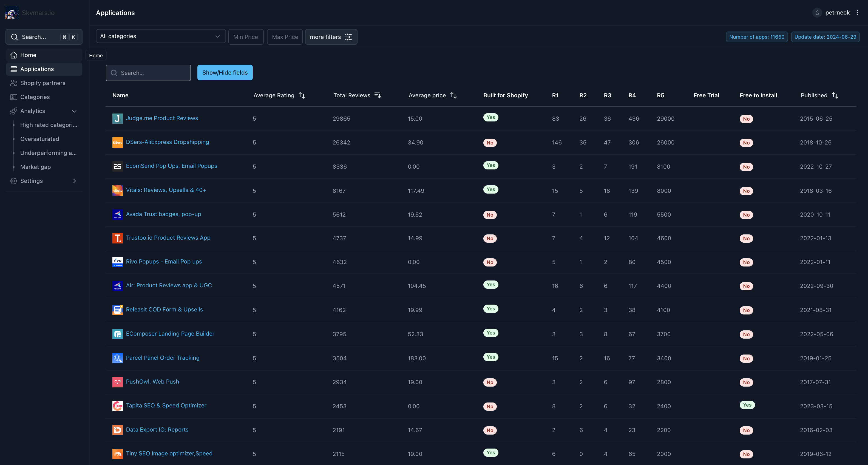
Task: Open Shopify partners page
Action: click(x=44, y=83)
